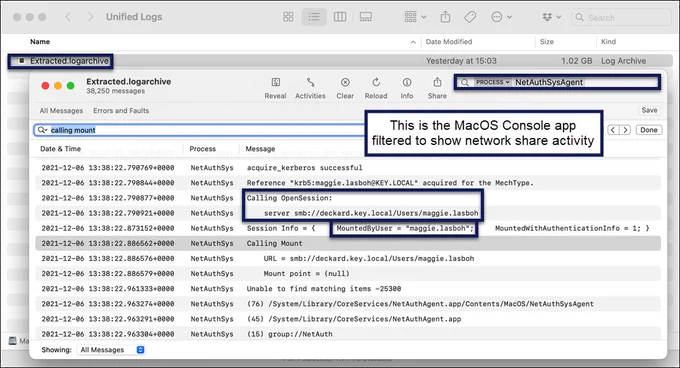
Task: Show next find match
Action: pos(625,130)
